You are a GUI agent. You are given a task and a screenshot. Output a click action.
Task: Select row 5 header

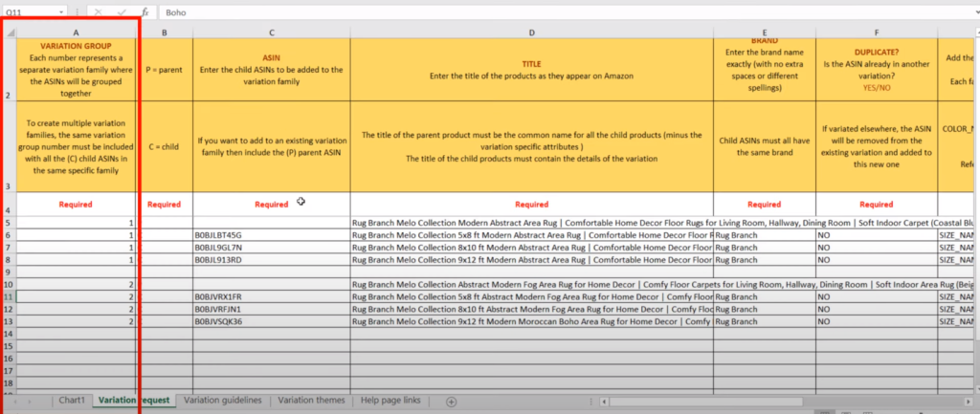coord(8,223)
